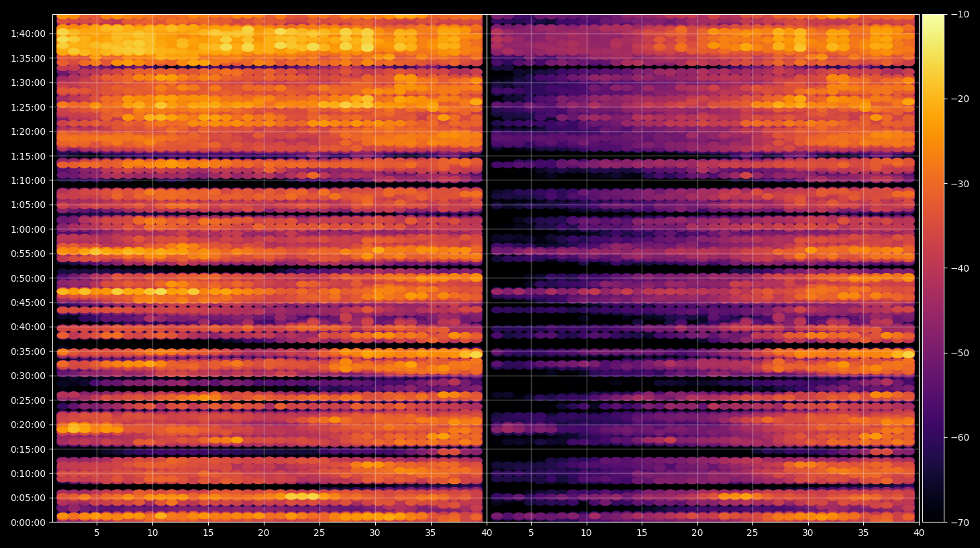The width and height of the screenshot is (980, 548).
Task: Click the 0:15:00 y-axis tick label
Action: (28, 449)
